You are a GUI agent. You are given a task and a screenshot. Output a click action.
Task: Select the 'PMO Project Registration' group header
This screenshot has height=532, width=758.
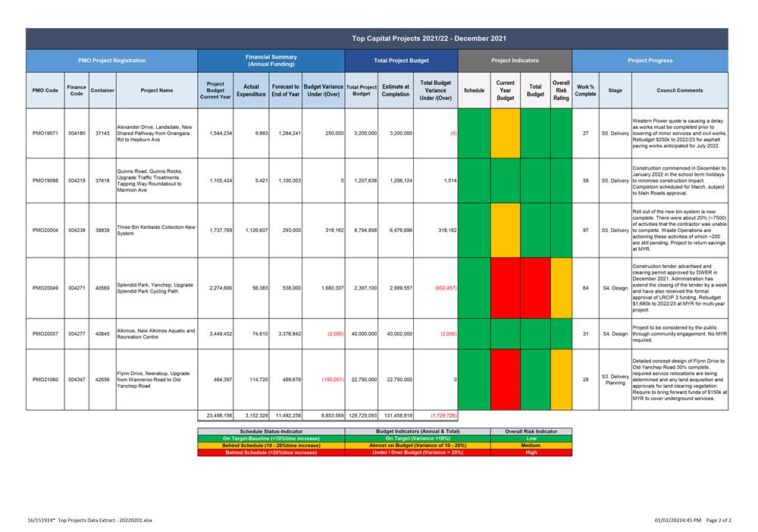pos(111,61)
